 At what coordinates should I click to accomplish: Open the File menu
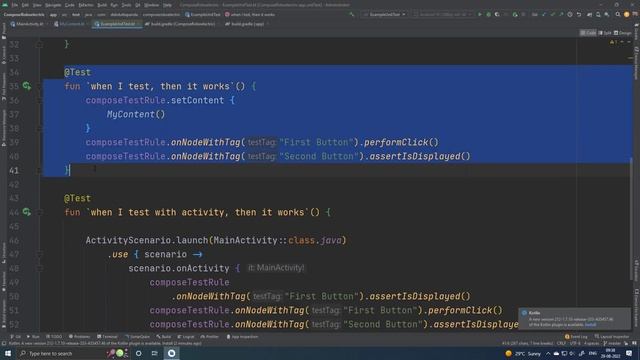15,5
